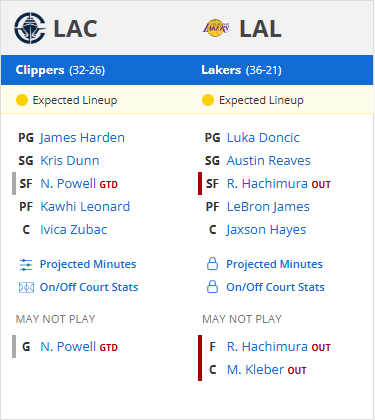The height and width of the screenshot is (420, 375).
Task: Open James Harden's player page
Action: click(x=82, y=138)
